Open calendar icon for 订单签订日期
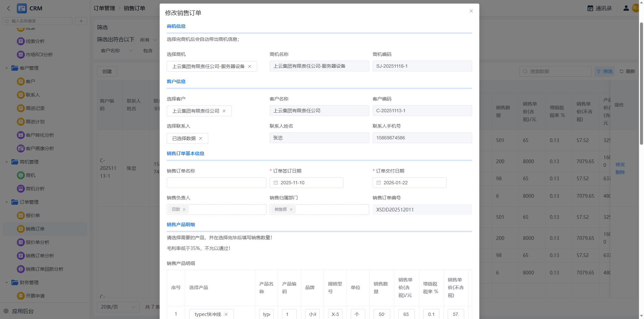Screen dimensions: 644x319 (276, 183)
